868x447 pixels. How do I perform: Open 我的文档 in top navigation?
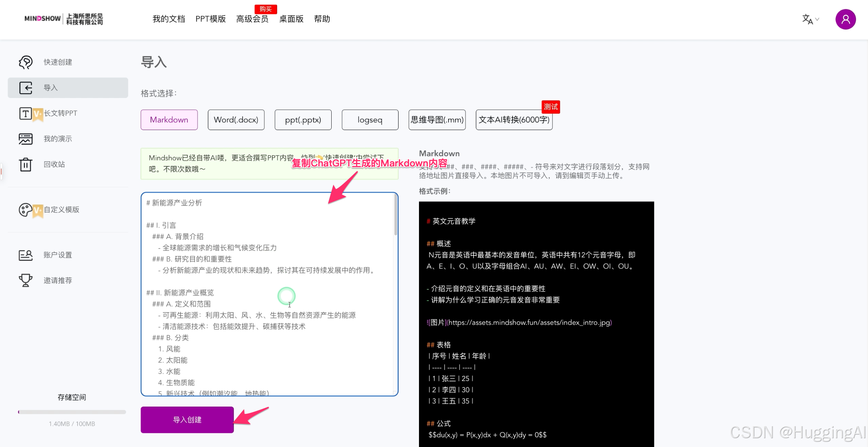click(x=169, y=19)
